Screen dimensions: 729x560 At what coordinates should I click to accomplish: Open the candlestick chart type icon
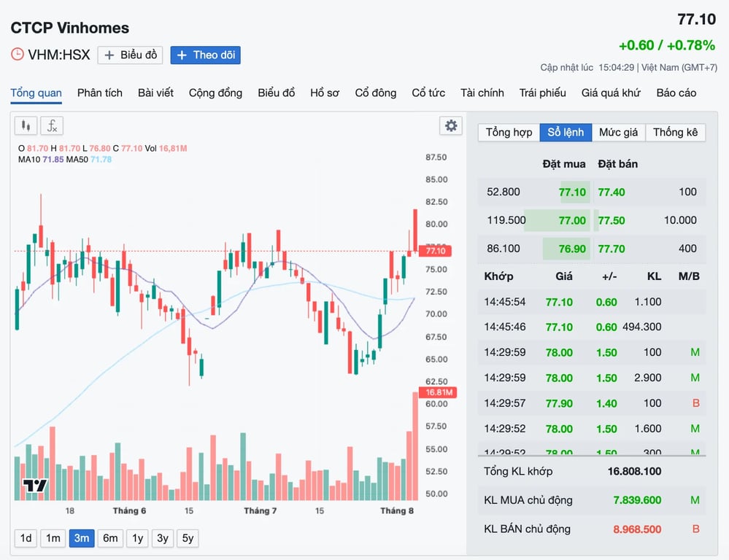(x=26, y=126)
